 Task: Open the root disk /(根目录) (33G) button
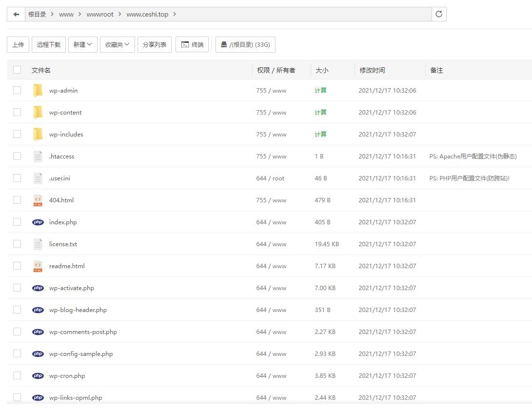(x=245, y=44)
